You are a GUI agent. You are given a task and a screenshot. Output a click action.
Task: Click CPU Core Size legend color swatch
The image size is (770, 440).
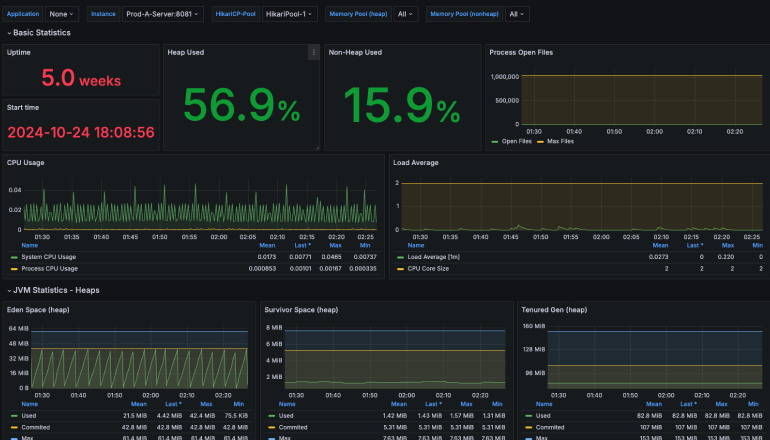pyautogui.click(x=400, y=269)
